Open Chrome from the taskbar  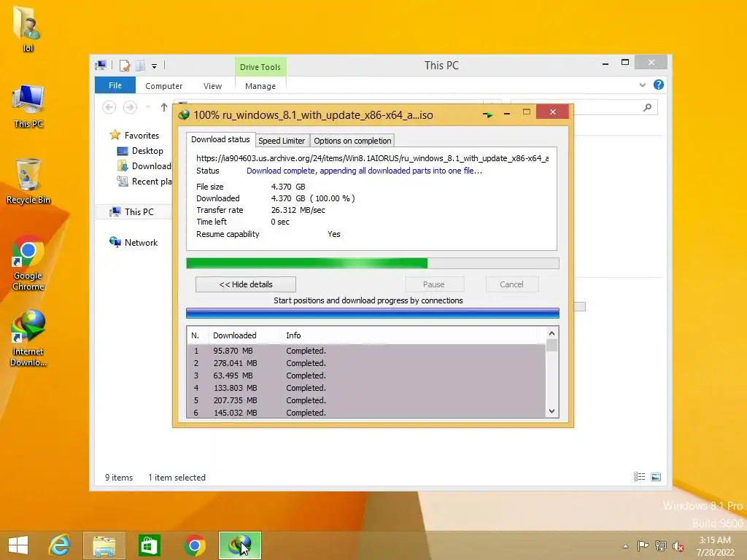[194, 545]
